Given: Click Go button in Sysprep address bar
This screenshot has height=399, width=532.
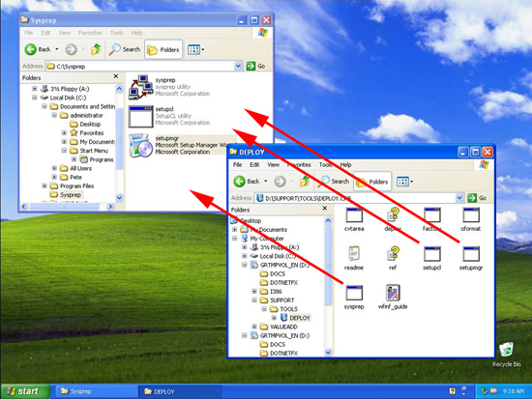Looking at the screenshot, I should coord(255,66).
